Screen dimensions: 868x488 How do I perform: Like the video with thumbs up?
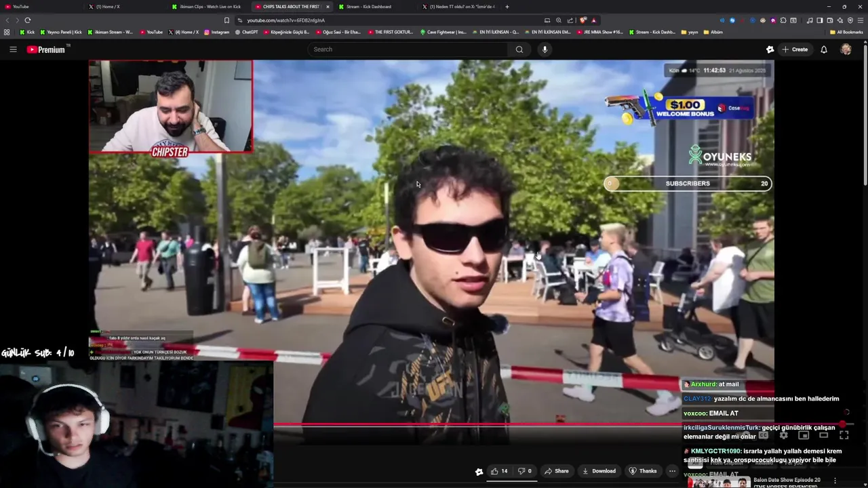[x=499, y=471]
